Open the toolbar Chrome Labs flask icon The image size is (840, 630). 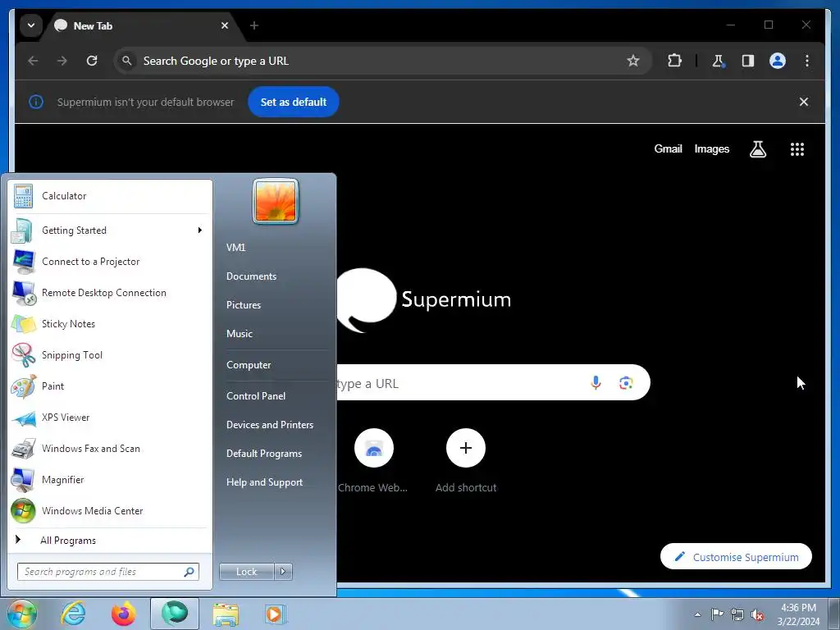[719, 61]
